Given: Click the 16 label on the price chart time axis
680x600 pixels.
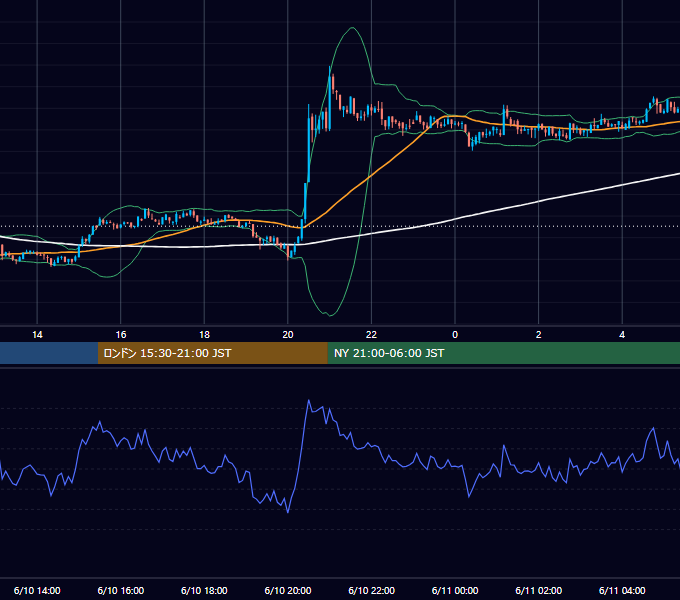Looking at the screenshot, I should (x=121, y=335).
